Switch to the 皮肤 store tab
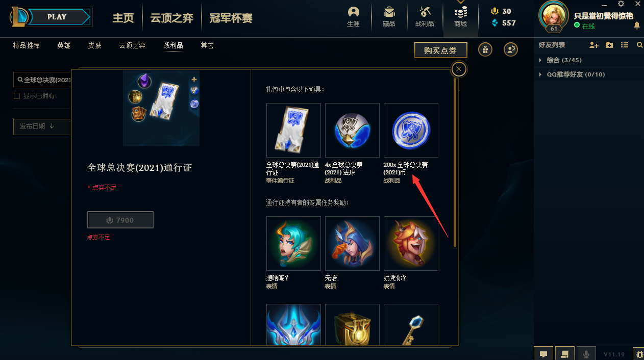Image resolution: width=644 pixels, height=360 pixels. pyautogui.click(x=94, y=45)
